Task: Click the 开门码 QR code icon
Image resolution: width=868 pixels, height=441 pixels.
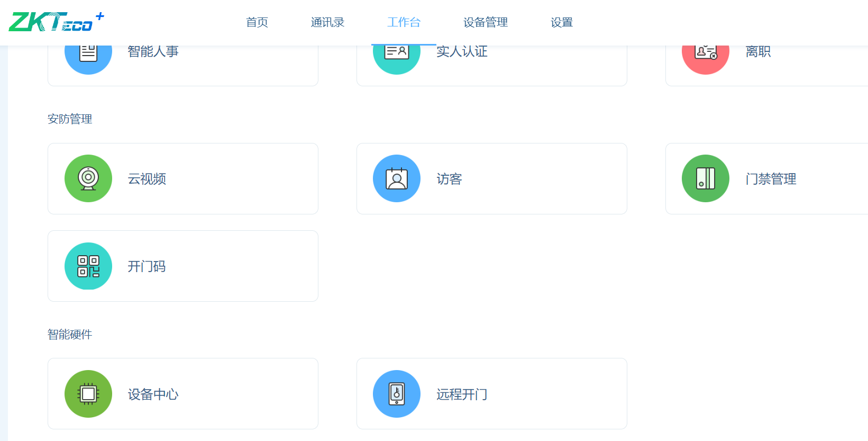Action: [x=88, y=266]
